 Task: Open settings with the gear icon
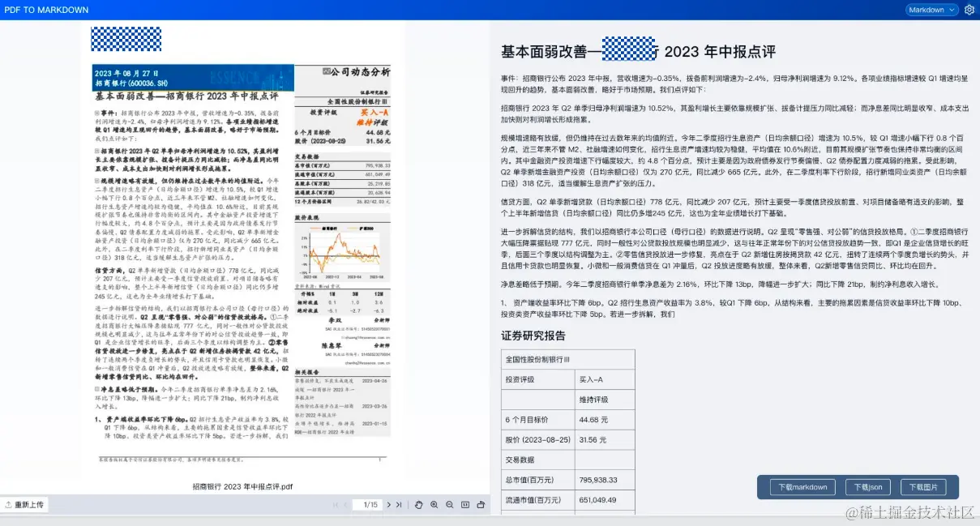[969, 10]
